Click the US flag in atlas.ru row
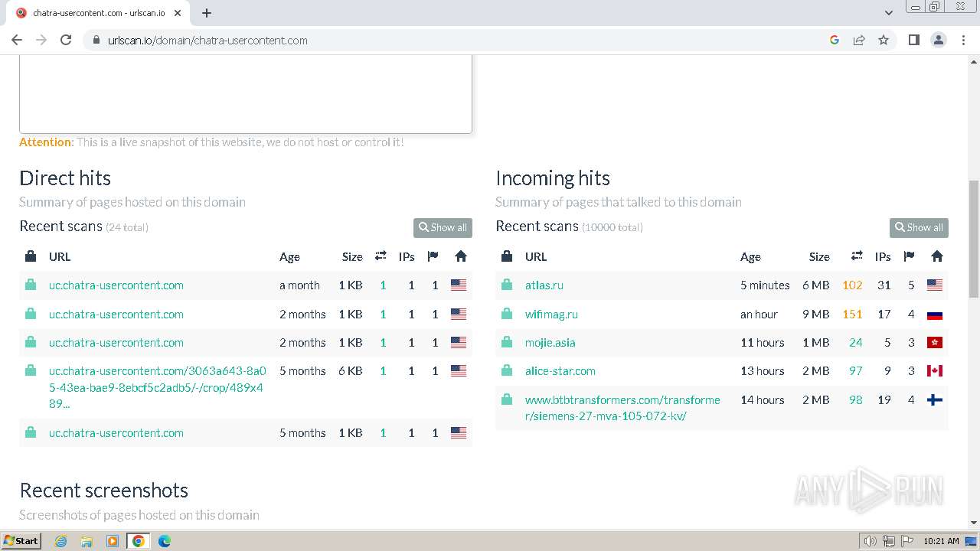 935,285
